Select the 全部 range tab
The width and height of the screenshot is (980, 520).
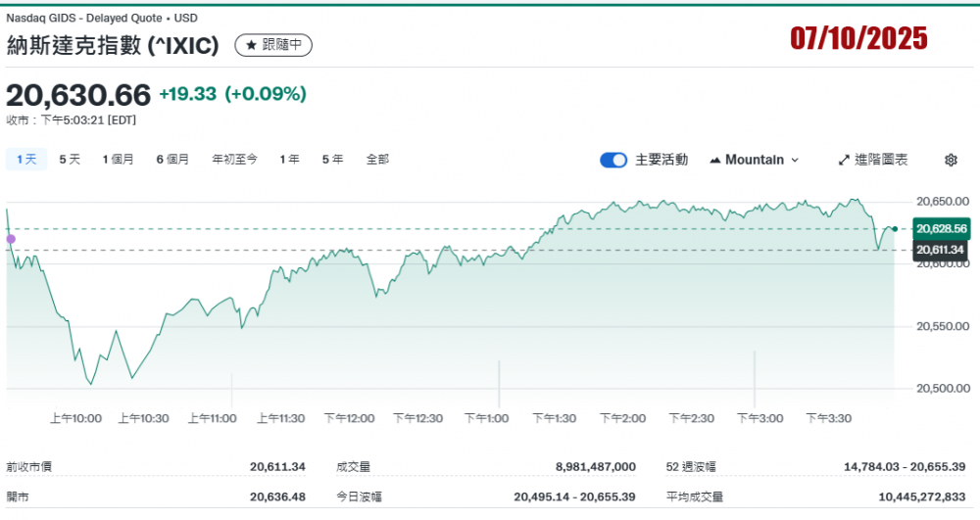pos(377,159)
